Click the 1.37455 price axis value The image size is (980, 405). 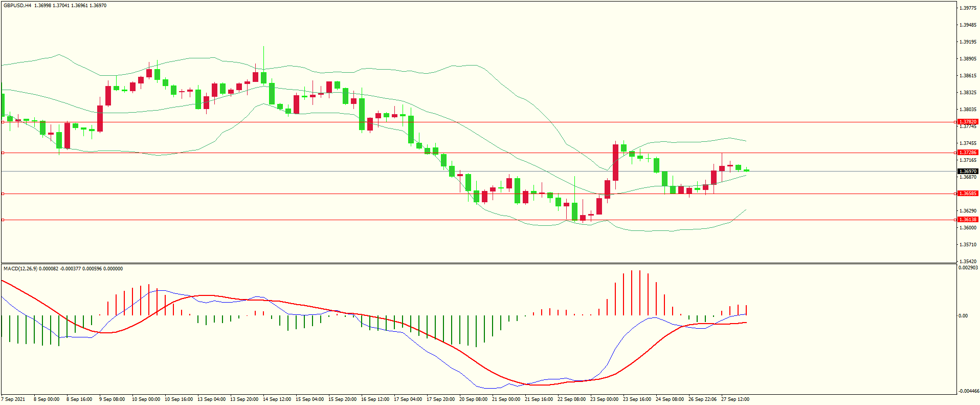click(x=968, y=143)
